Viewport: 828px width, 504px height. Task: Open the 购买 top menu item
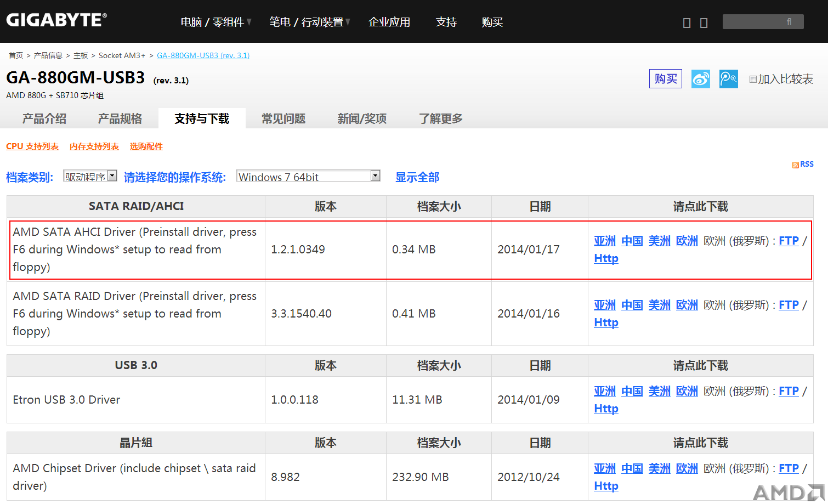tap(492, 22)
